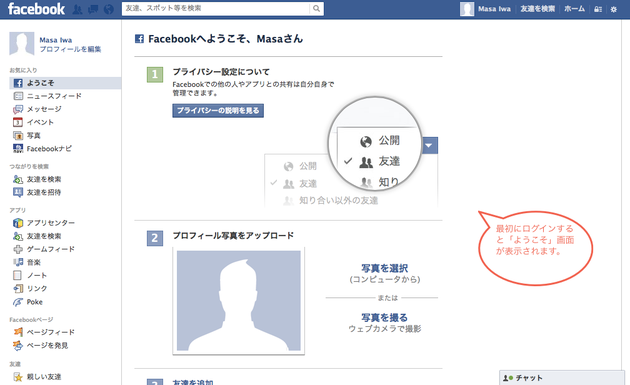Open メッセージ text in sidebar
Image resolution: width=630 pixels, height=385 pixels.
click(44, 109)
